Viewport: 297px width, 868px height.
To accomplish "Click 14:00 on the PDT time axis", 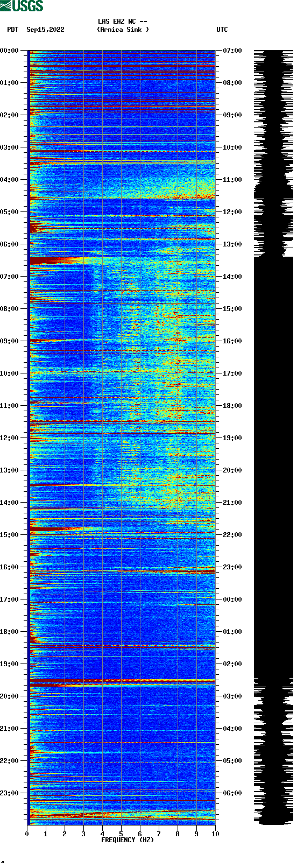I will [10, 503].
